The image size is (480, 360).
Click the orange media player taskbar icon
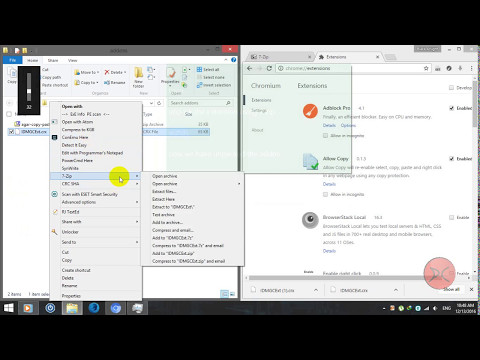(28, 308)
